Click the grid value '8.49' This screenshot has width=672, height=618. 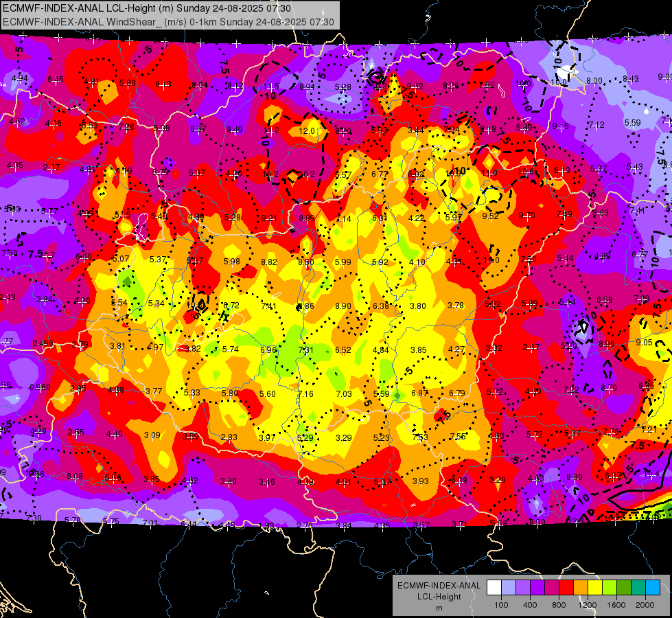(235, 130)
